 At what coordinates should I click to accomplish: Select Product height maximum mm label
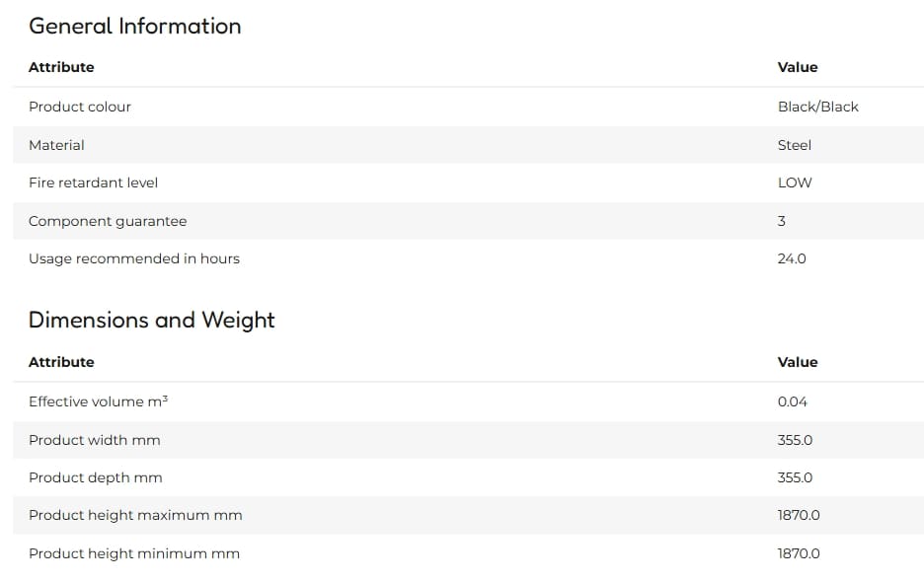[135, 516]
